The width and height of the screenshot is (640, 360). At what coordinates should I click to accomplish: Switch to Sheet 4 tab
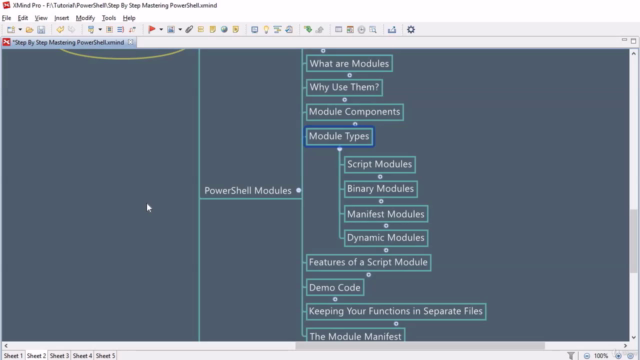pyautogui.click(x=82, y=356)
